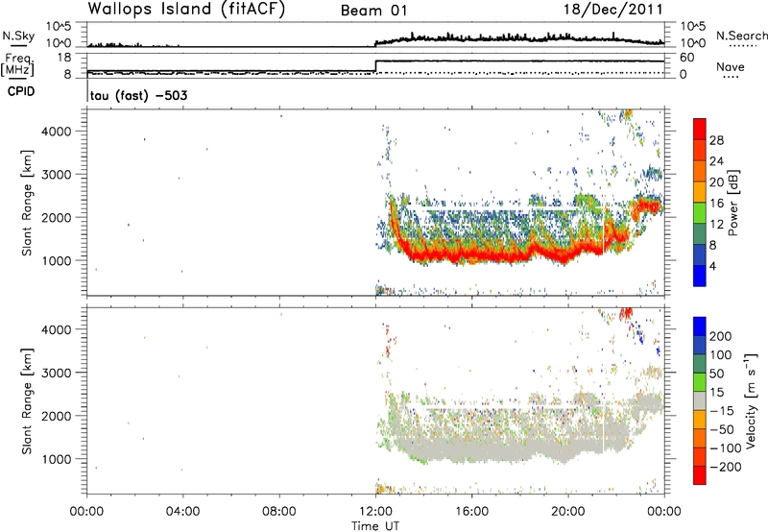Click the '1000' tick of the velocity panel
The image size is (768, 532).
tap(57, 459)
